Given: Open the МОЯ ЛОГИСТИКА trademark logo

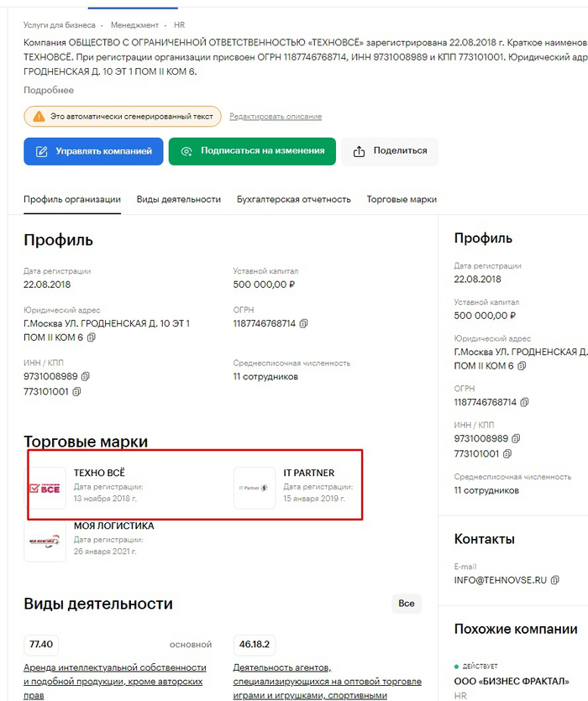Looking at the screenshot, I should coord(46,542).
